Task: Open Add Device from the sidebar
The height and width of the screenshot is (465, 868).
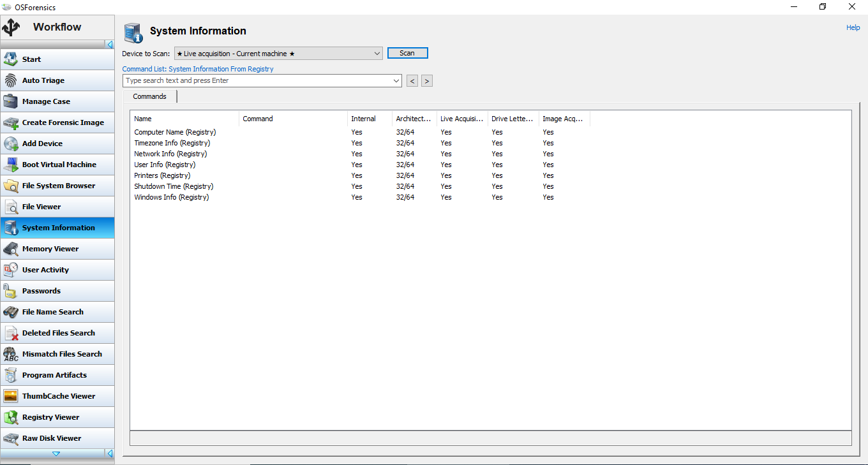Action: coord(57,144)
